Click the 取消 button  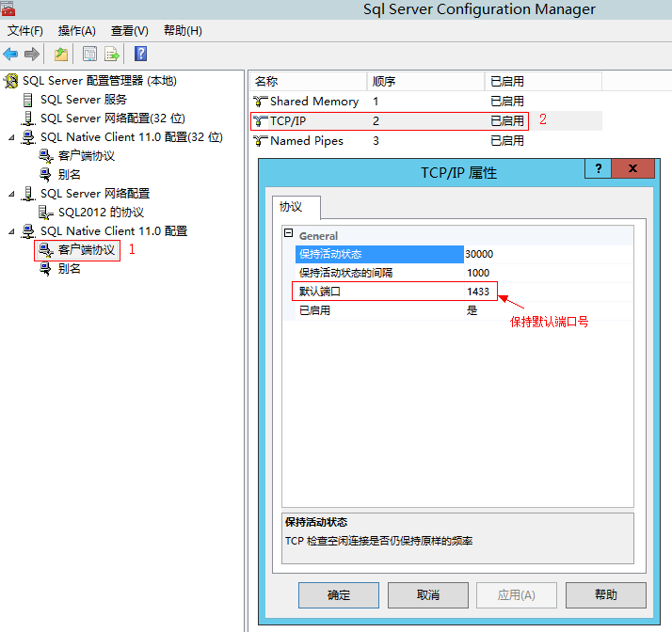(427, 594)
